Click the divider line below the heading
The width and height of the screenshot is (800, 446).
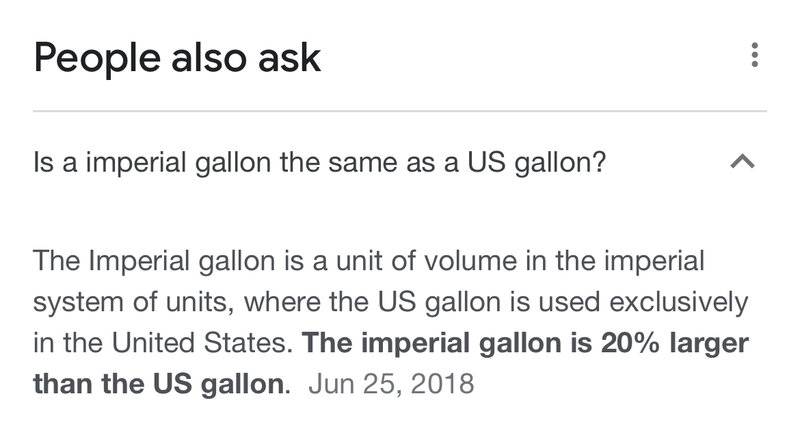coord(400,110)
